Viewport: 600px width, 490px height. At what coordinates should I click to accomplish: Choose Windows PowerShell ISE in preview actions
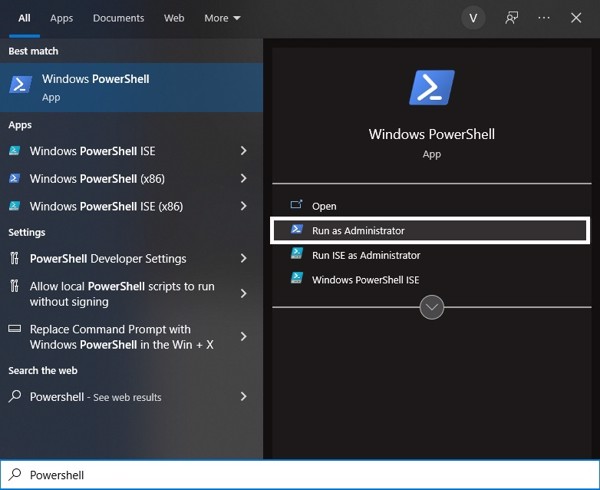pyautogui.click(x=431, y=280)
